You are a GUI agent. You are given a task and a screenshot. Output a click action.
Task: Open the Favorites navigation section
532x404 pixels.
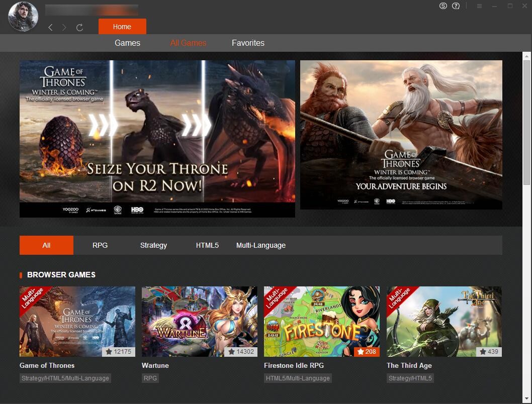click(x=248, y=43)
